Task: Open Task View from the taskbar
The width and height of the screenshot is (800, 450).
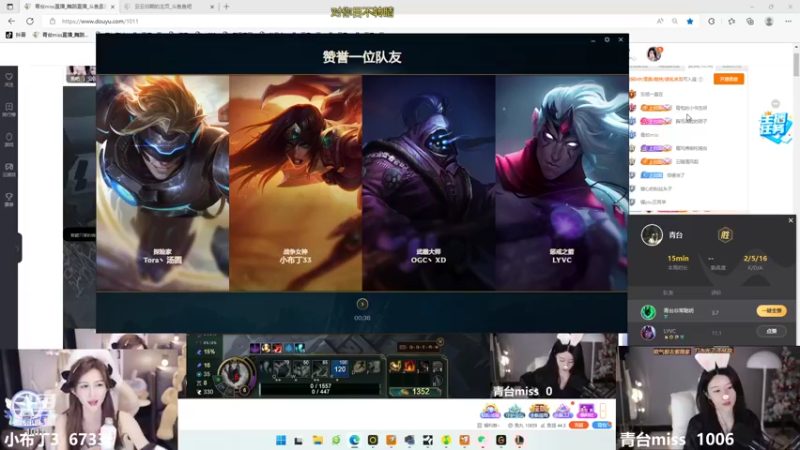Action: [x=299, y=440]
